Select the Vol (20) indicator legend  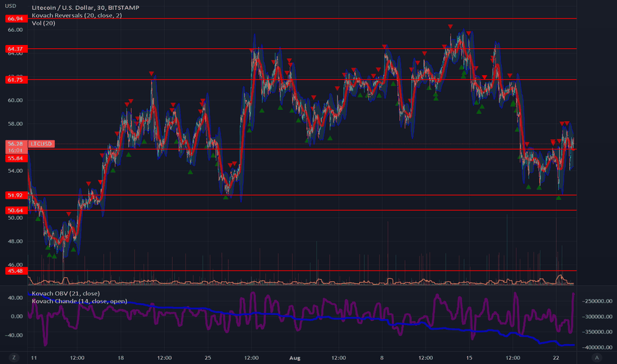point(44,23)
